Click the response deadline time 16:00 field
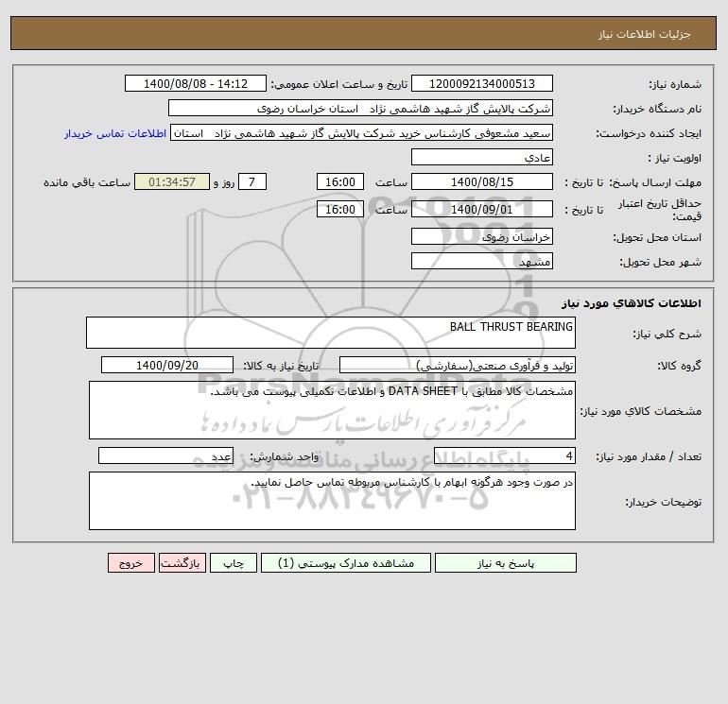The height and width of the screenshot is (704, 728). (x=339, y=182)
